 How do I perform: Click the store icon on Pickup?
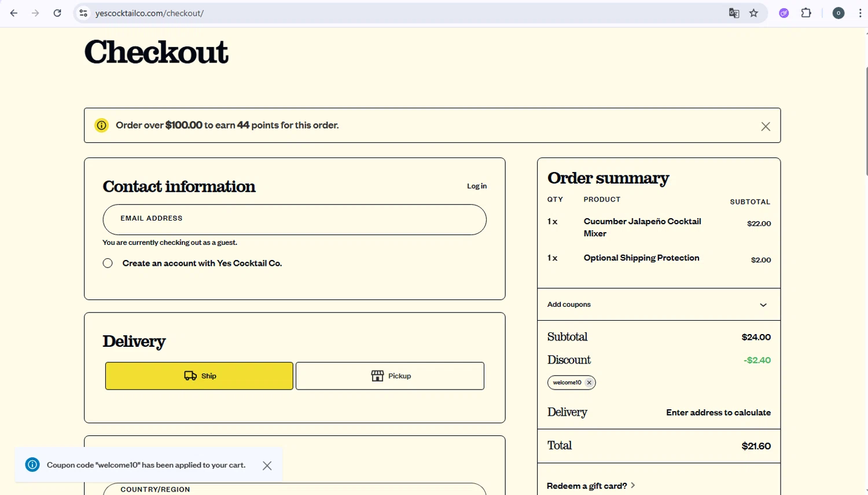tap(377, 376)
